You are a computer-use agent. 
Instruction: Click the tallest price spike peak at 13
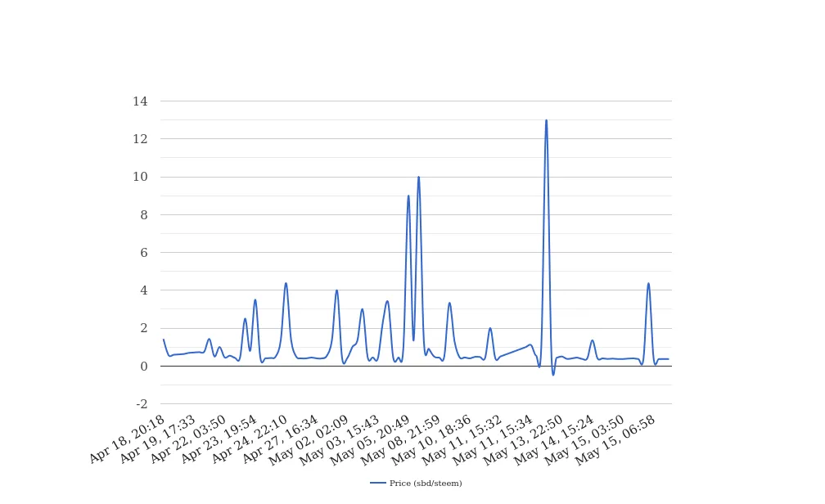coord(546,120)
